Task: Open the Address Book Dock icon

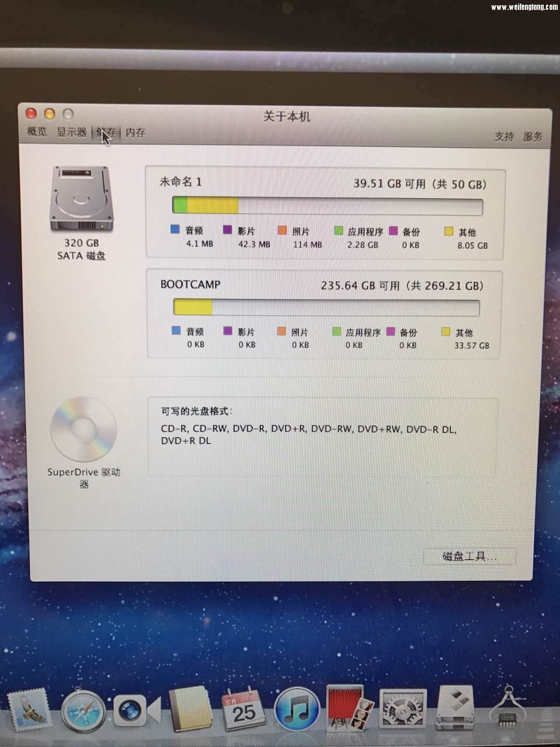Action: (x=190, y=709)
